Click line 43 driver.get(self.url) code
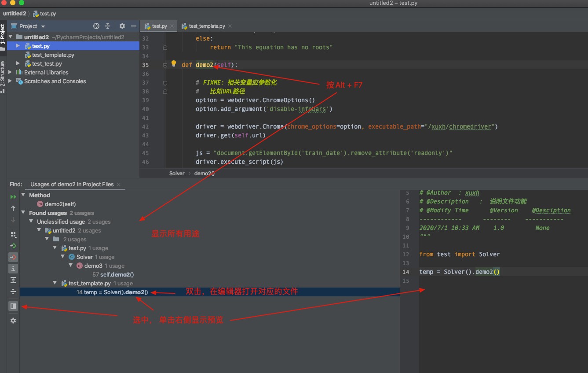588x373 pixels. [231, 135]
